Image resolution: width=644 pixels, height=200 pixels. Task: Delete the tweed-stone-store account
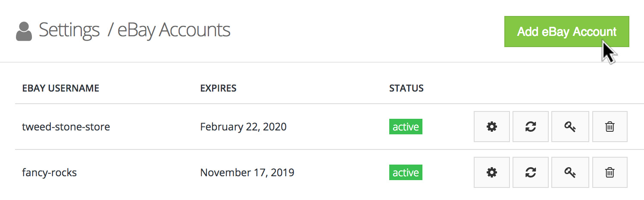(x=610, y=127)
